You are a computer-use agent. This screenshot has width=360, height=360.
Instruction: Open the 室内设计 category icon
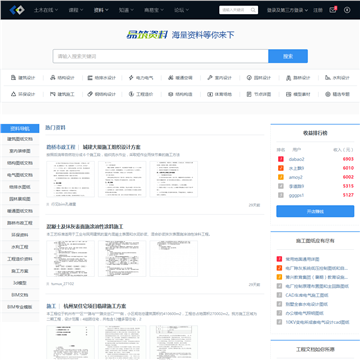click(x=210, y=78)
